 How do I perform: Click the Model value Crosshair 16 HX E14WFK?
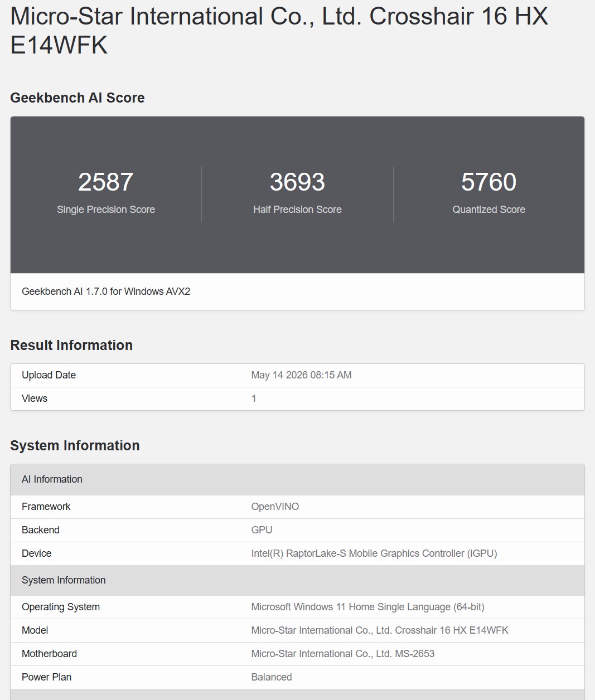(380, 630)
